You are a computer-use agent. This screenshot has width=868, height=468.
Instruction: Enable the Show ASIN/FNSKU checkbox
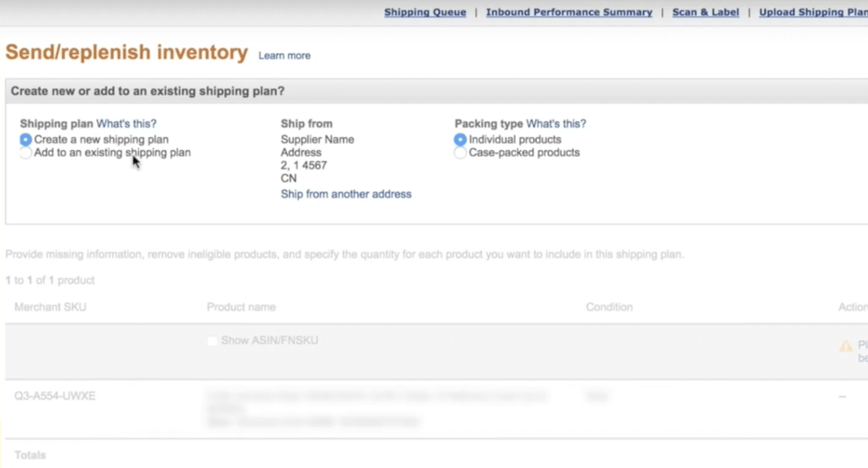(x=212, y=341)
